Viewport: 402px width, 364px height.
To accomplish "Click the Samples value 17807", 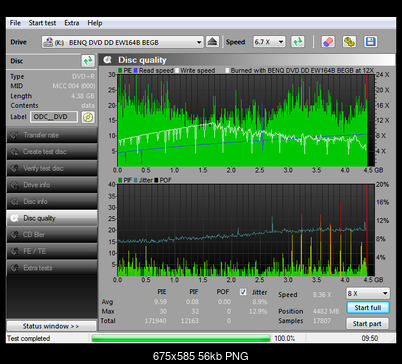I will 322,321.
